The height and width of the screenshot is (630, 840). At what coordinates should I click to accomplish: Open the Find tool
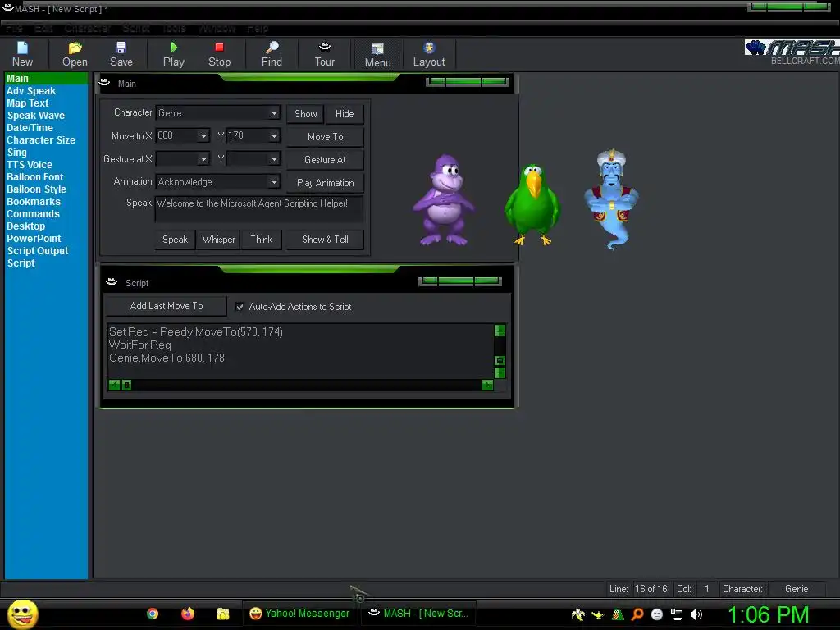272,54
